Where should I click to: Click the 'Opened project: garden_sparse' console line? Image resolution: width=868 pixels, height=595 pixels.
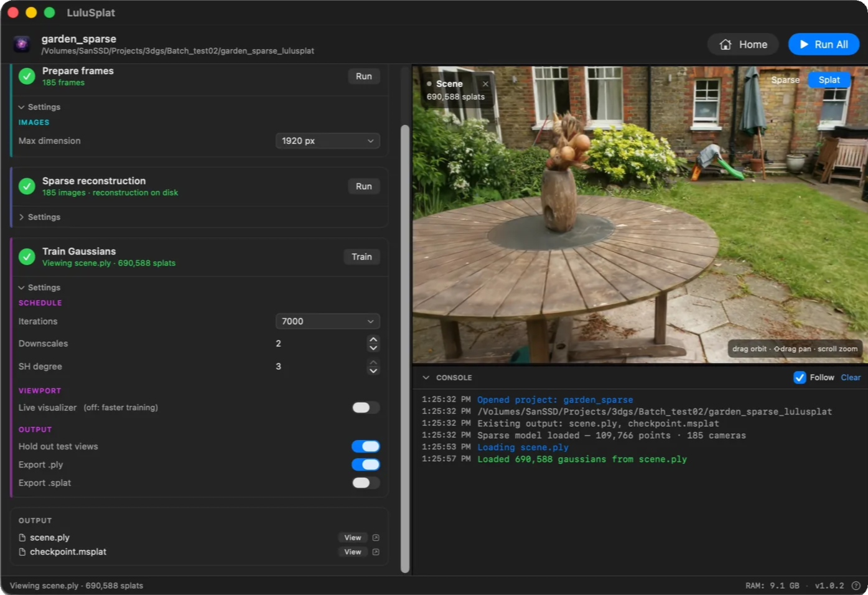pyautogui.click(x=555, y=400)
